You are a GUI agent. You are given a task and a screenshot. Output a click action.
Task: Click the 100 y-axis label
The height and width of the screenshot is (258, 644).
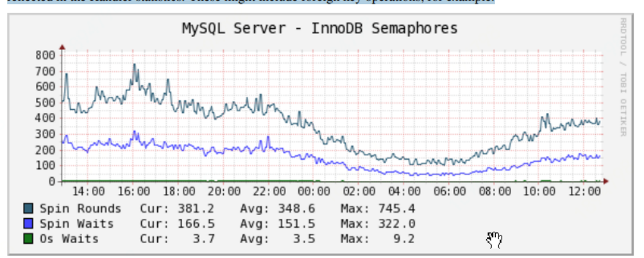[46, 166]
